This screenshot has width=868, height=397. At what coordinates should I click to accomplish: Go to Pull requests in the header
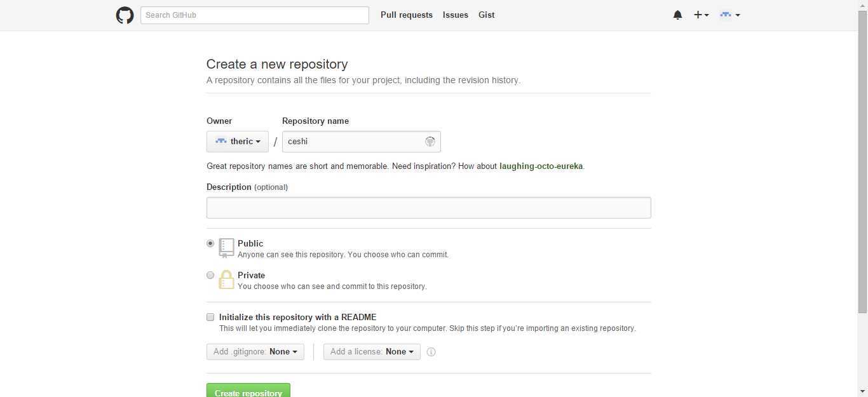pos(407,15)
